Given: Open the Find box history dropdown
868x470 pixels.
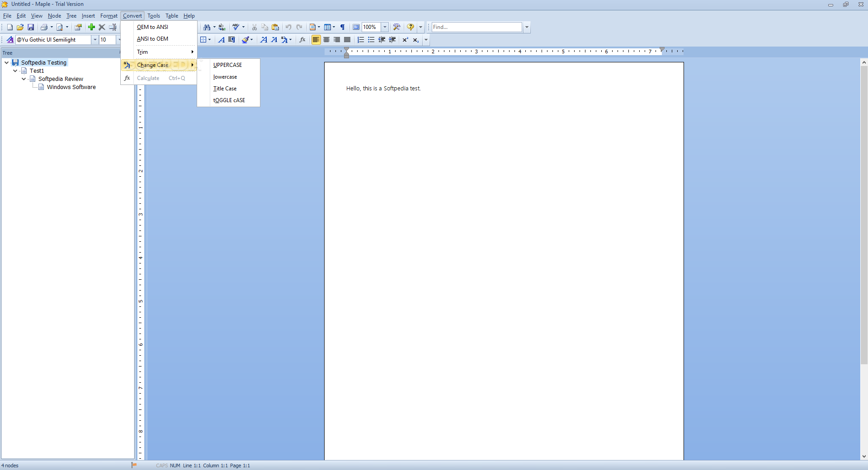Looking at the screenshot, I should pyautogui.click(x=527, y=27).
